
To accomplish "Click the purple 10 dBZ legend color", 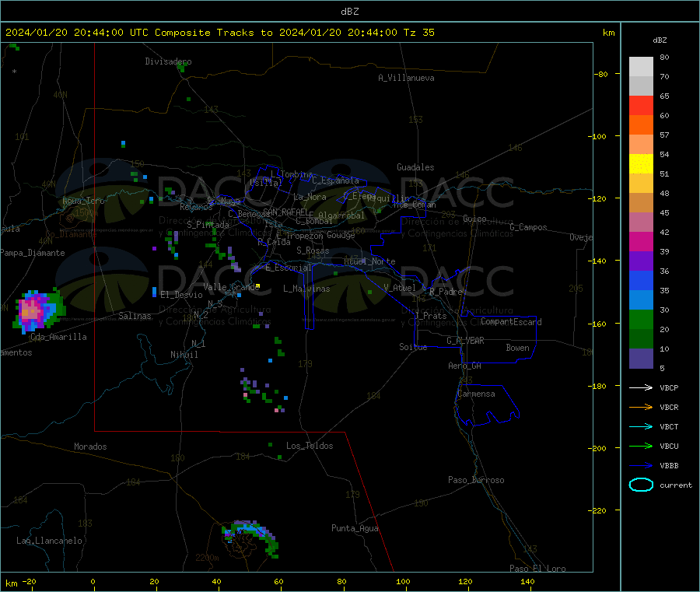I will [641, 359].
